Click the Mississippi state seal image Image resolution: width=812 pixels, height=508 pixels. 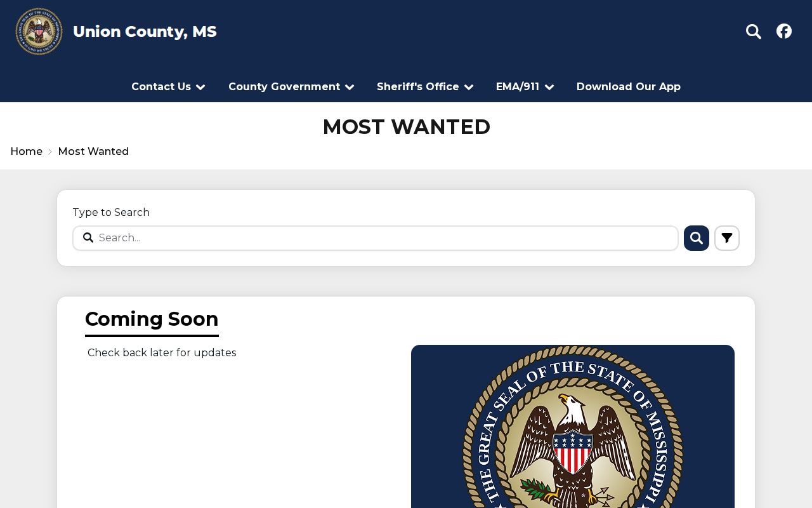573,426
